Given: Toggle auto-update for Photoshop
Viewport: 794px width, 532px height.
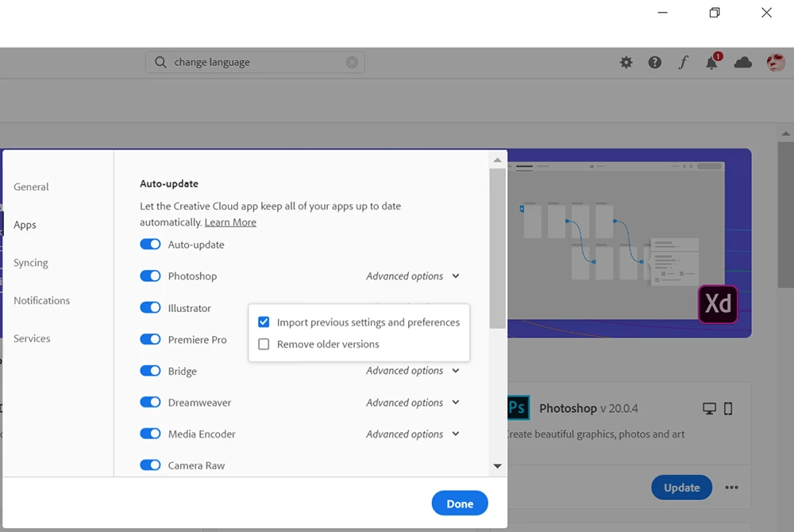Looking at the screenshot, I should point(150,276).
